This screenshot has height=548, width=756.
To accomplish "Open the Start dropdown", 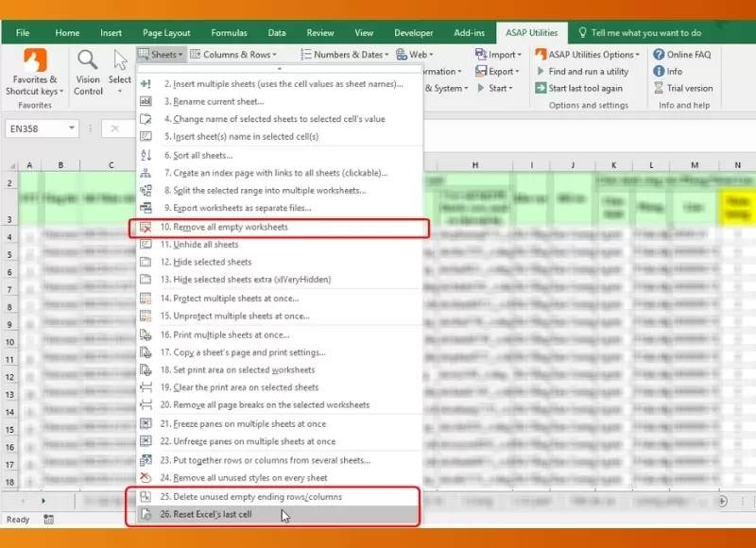I will (x=495, y=88).
